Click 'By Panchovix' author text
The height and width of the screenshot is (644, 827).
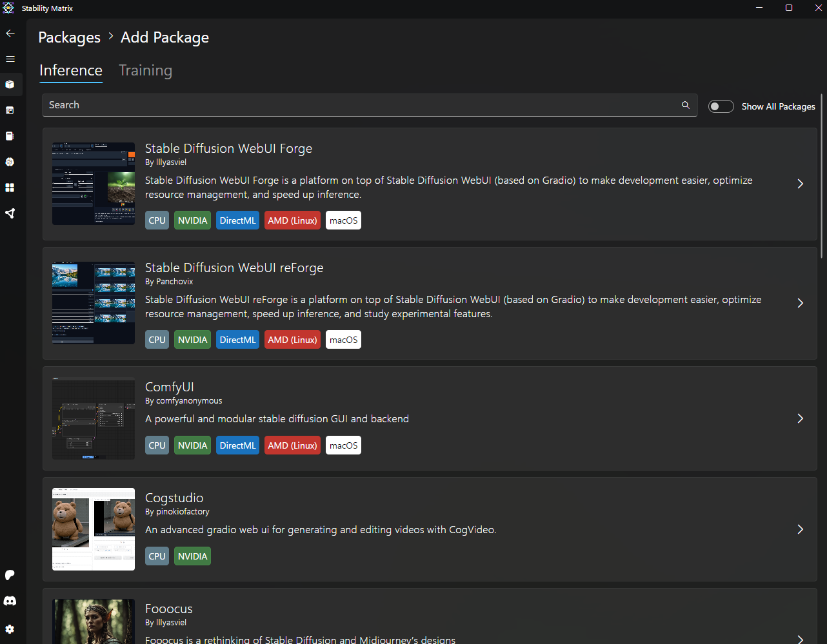pos(169,282)
